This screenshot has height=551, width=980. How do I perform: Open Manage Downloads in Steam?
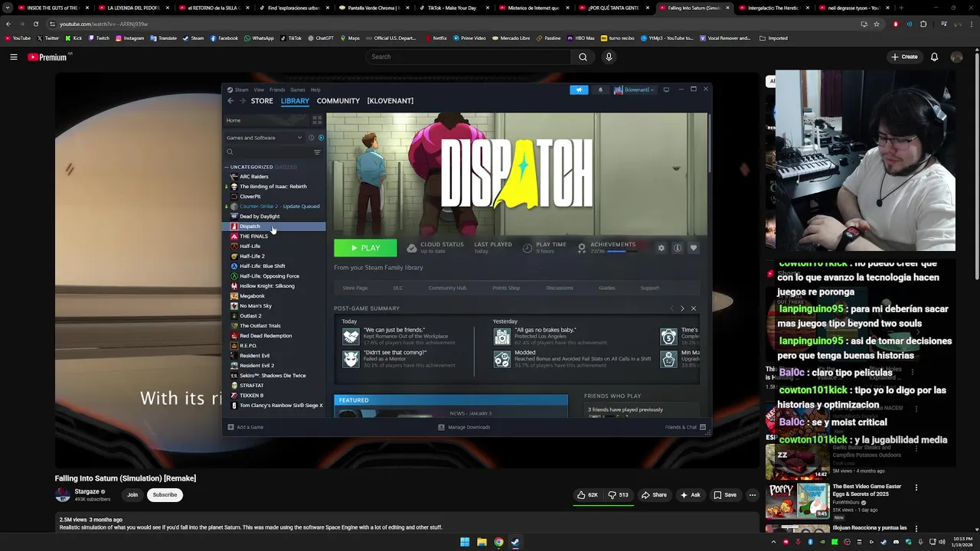click(464, 427)
